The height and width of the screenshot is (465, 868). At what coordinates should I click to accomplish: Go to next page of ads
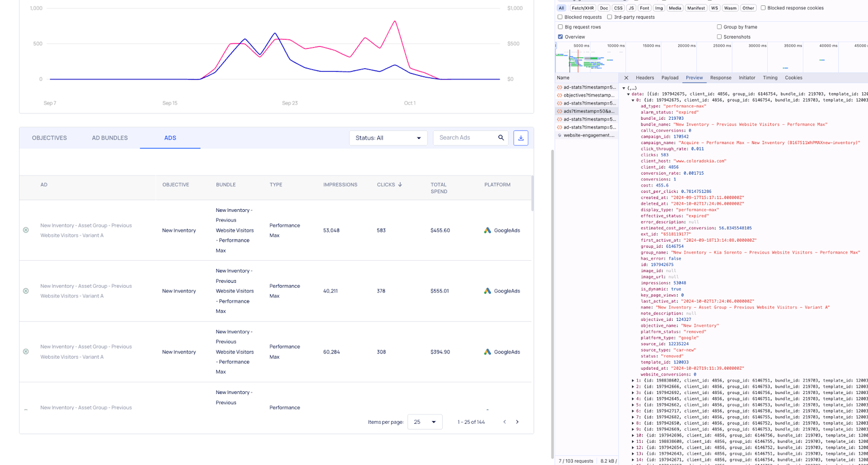(x=517, y=422)
